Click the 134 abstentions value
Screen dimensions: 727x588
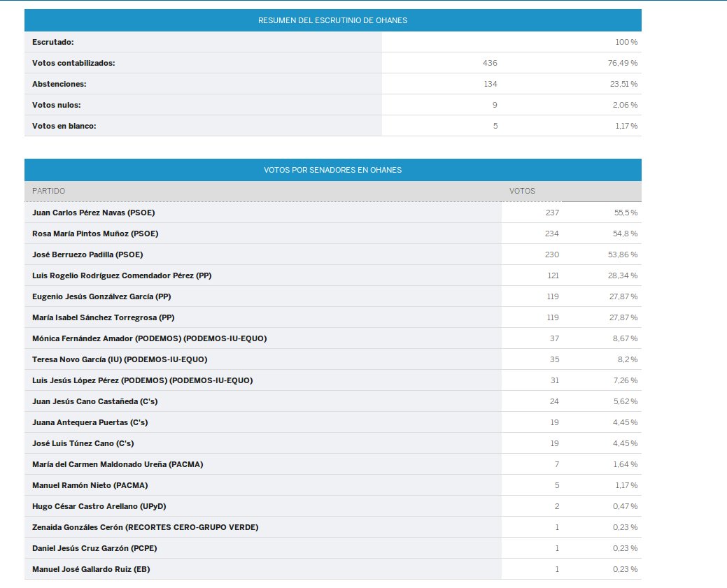490,84
